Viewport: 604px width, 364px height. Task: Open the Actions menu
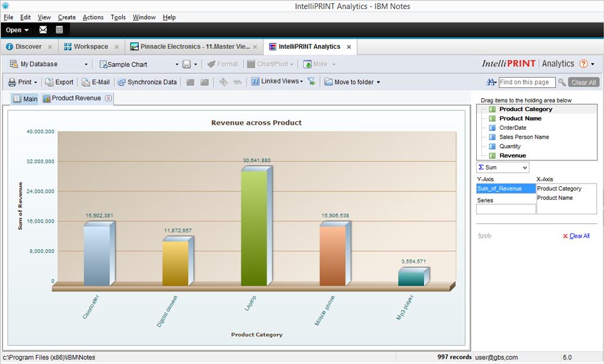click(93, 17)
